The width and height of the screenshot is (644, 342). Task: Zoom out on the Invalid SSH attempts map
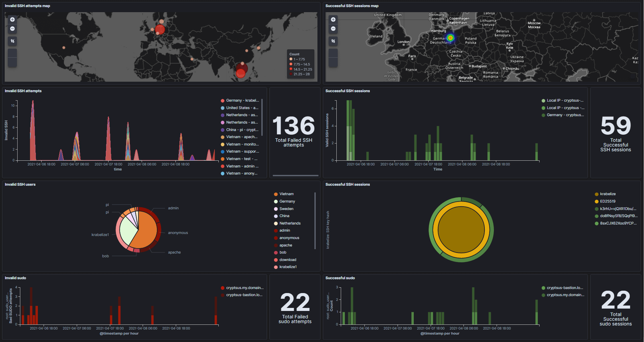point(12,29)
